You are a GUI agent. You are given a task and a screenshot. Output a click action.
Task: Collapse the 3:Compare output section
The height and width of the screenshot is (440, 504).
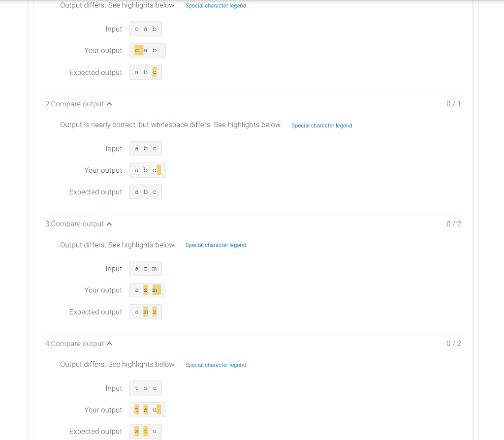click(78, 224)
